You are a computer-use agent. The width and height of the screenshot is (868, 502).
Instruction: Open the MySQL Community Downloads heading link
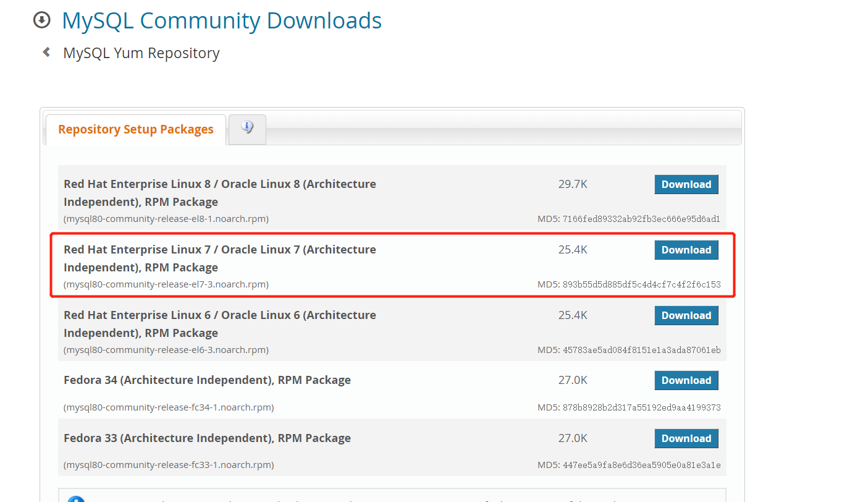222,20
